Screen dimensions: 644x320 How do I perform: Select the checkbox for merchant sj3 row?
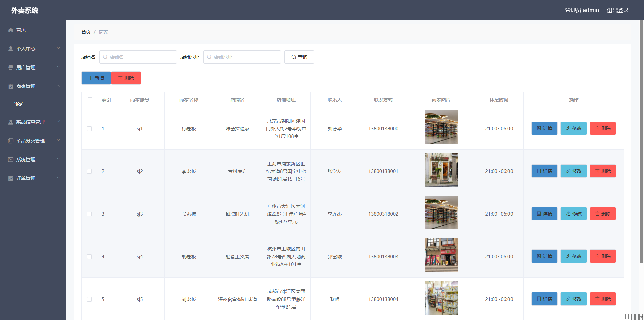(89, 214)
